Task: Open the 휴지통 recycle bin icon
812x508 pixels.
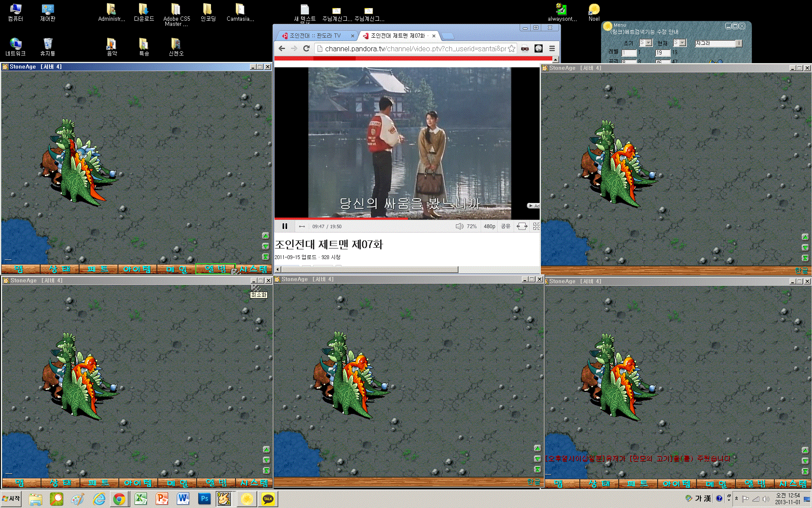Action: (x=47, y=47)
